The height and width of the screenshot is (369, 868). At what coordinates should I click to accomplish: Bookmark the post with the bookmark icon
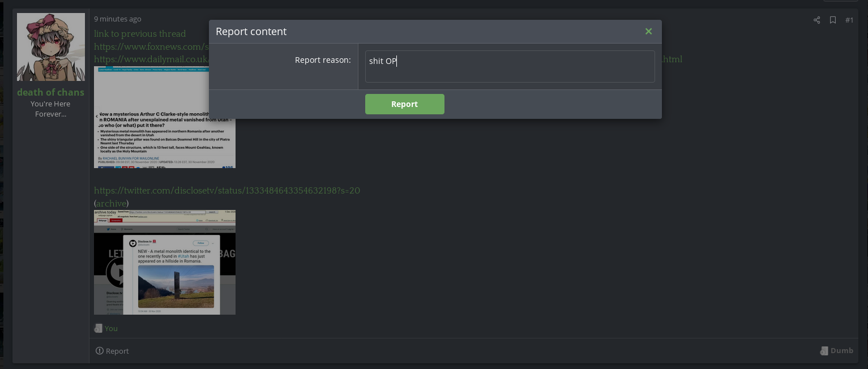[833, 20]
